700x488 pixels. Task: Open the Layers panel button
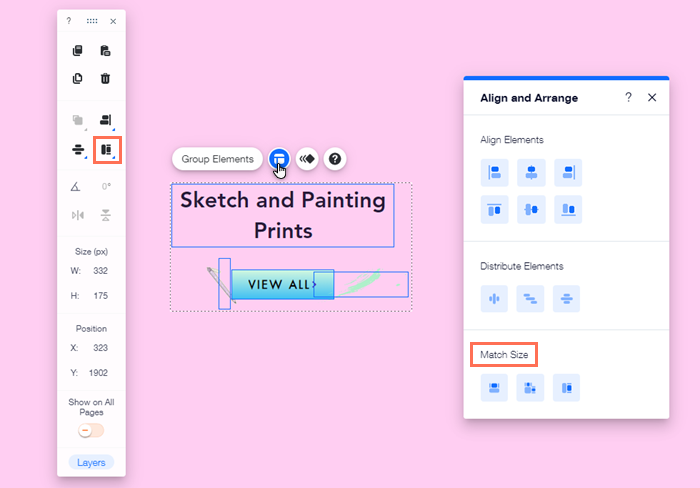pos(91,463)
